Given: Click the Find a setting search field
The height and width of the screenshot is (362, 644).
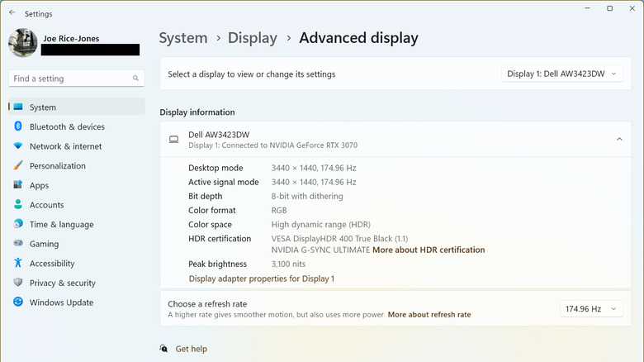Looking at the screenshot, I should coord(70,79).
